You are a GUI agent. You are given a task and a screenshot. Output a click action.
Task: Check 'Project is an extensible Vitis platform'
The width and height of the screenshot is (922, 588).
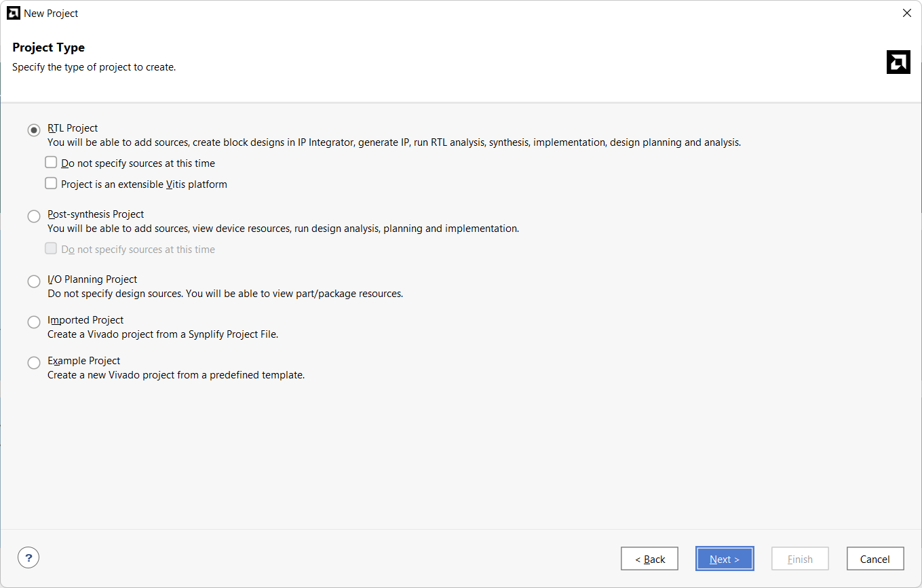click(51, 183)
